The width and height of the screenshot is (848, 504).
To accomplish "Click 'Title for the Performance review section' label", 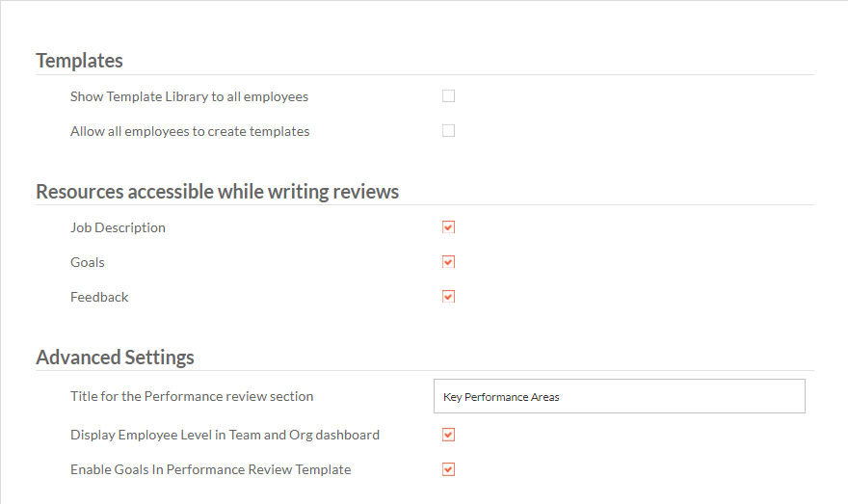I will coord(192,396).
